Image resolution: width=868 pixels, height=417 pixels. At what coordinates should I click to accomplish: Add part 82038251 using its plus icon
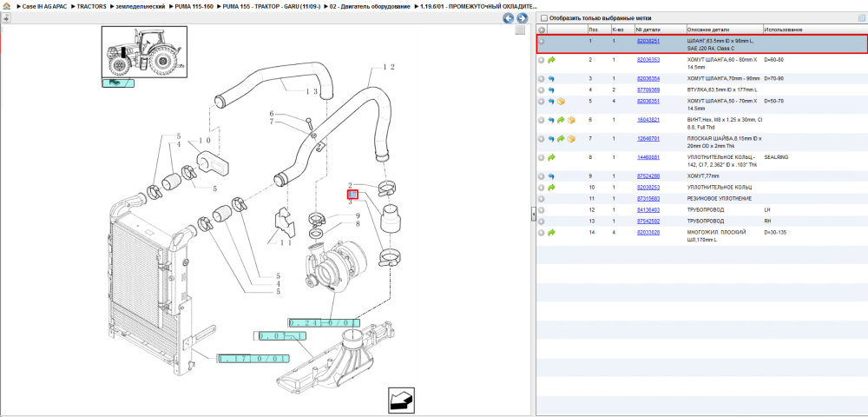tap(542, 42)
